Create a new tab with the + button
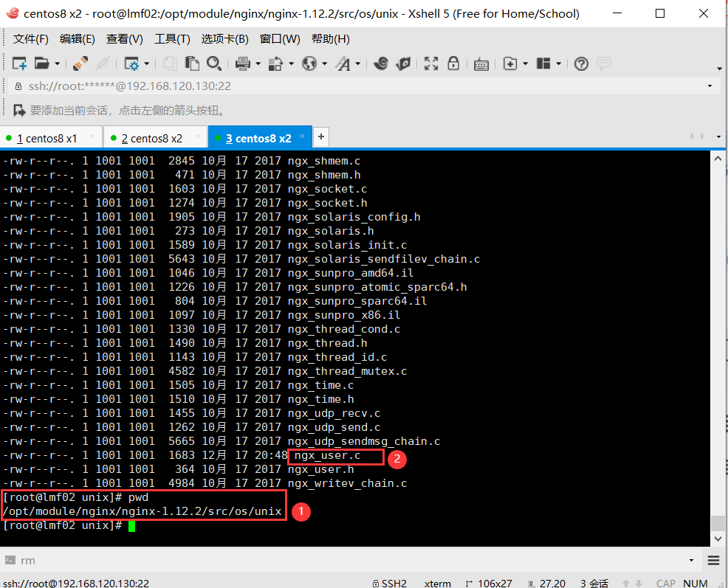 point(320,137)
